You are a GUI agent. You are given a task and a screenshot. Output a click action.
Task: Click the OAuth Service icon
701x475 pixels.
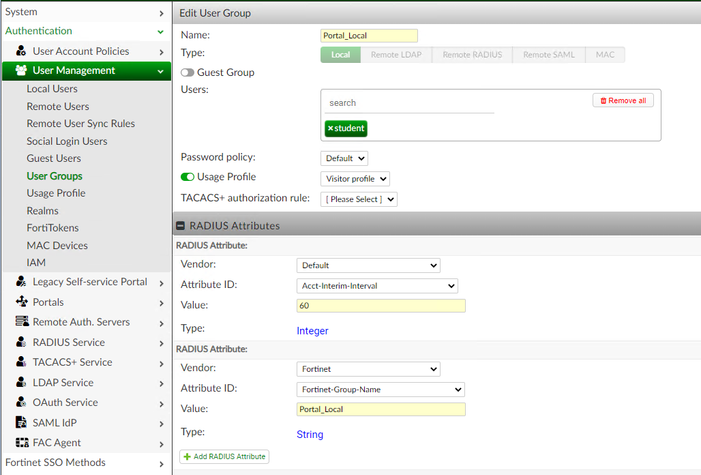(x=21, y=402)
